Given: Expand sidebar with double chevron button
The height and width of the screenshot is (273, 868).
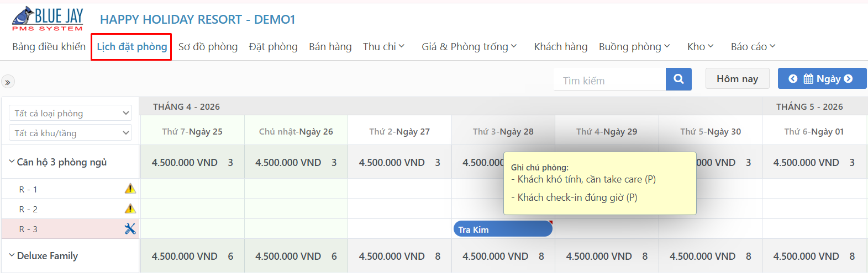Looking at the screenshot, I should (x=8, y=82).
